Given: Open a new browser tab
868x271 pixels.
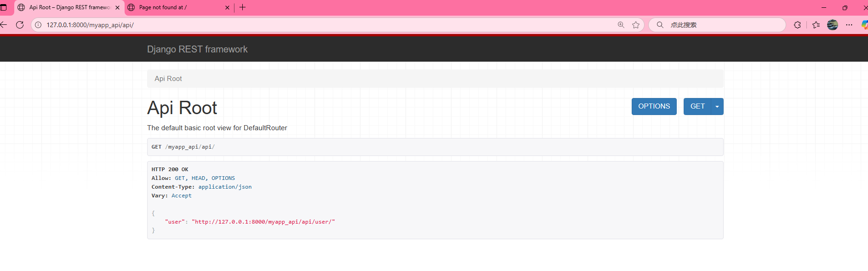Looking at the screenshot, I should [x=243, y=7].
